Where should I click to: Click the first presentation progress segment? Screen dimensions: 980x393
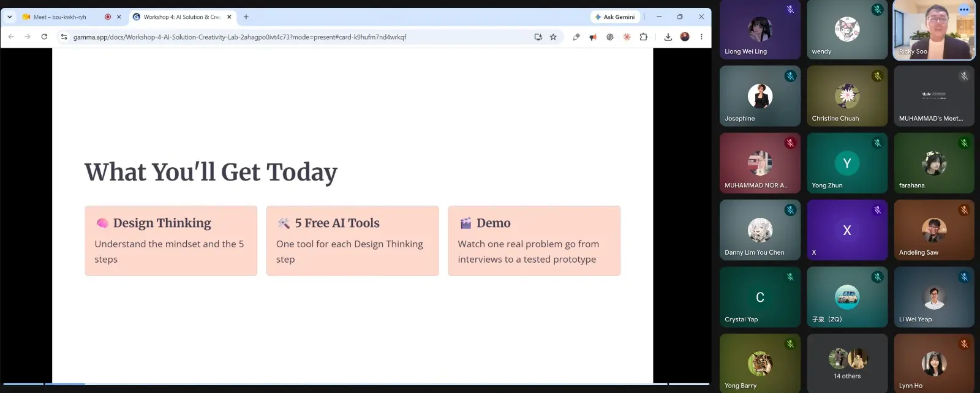tap(23, 384)
